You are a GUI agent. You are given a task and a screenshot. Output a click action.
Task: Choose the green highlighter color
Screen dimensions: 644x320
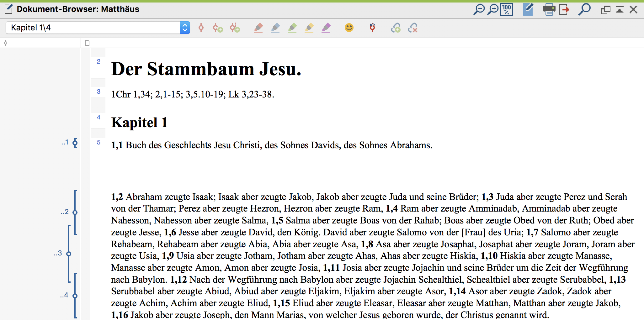point(292,28)
